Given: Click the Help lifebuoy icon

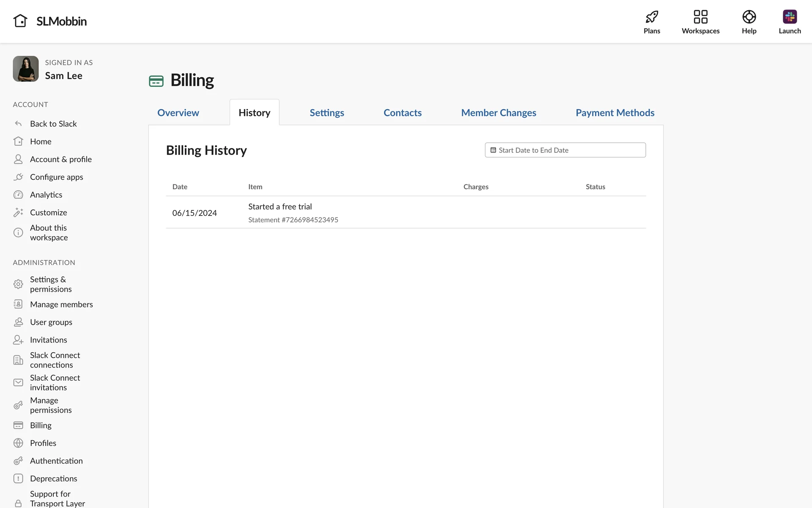Looking at the screenshot, I should pyautogui.click(x=749, y=17).
